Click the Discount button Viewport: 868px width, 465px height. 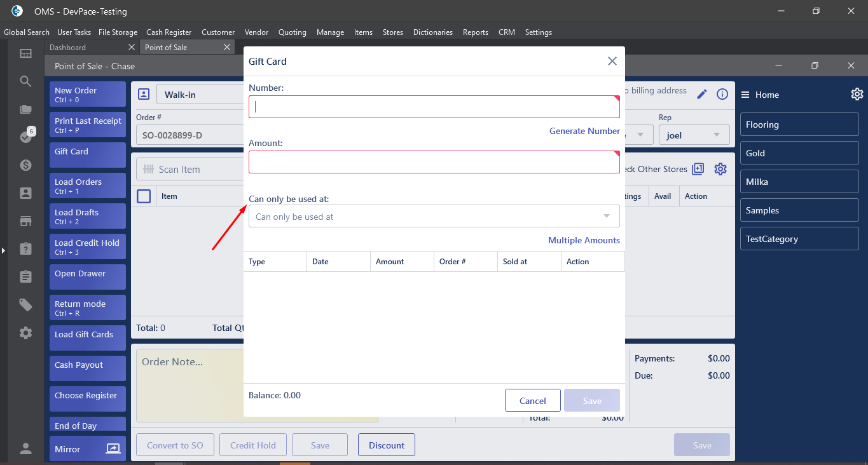(387, 445)
